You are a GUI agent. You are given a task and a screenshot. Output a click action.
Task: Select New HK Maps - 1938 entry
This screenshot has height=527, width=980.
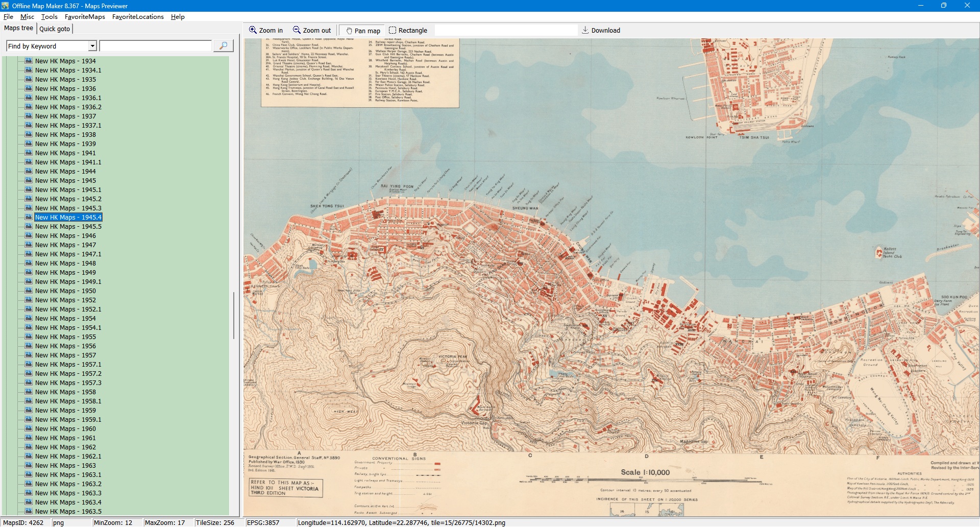[65, 135]
